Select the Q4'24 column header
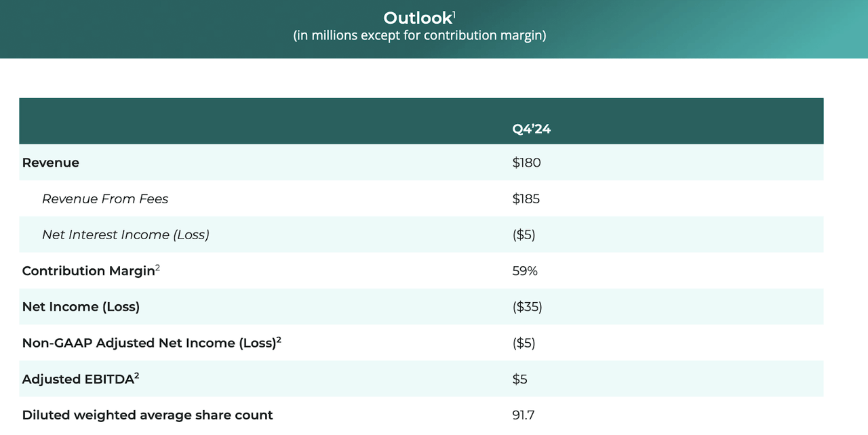The height and width of the screenshot is (435, 868). (x=531, y=129)
